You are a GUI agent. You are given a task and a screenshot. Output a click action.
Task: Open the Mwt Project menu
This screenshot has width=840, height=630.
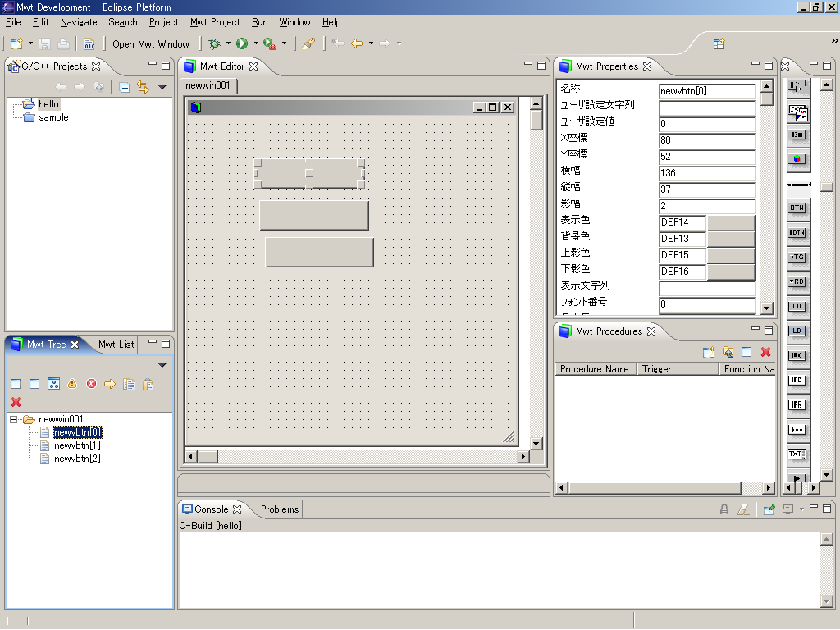(215, 22)
